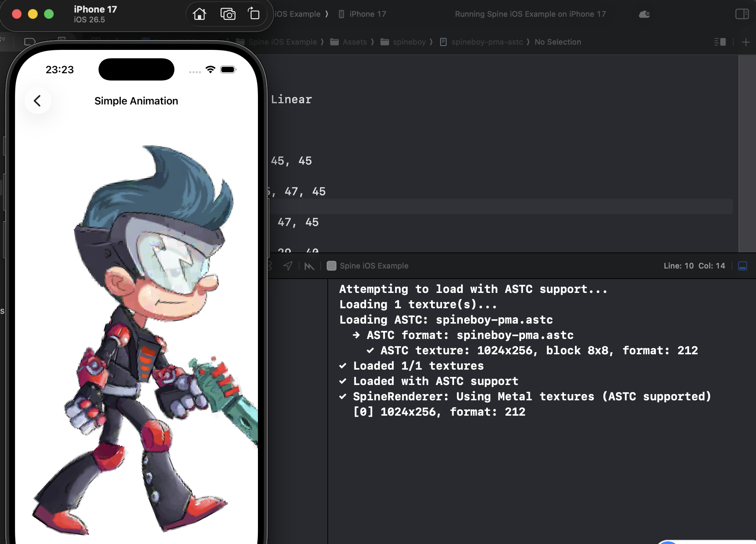Image resolution: width=756 pixels, height=544 pixels.
Task: Open Xcode cloud status icon
Action: 644,14
